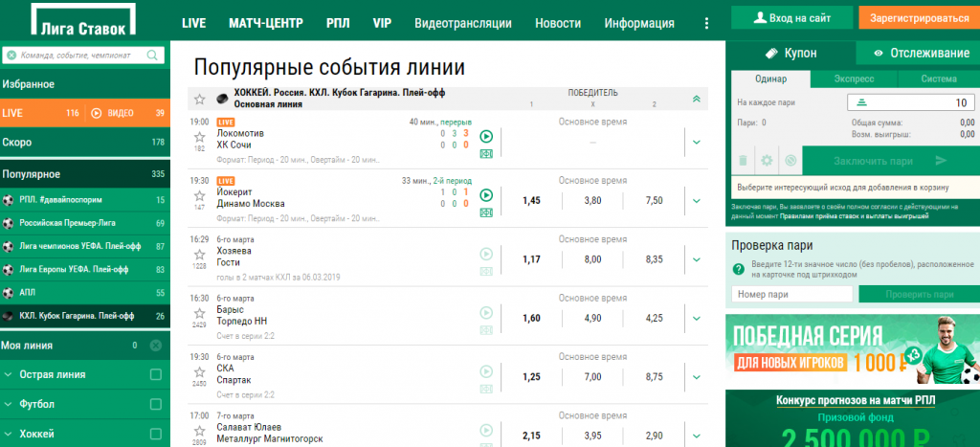The width and height of the screenshot is (980, 447).
Task: Open the VIP header menu
Action: [382, 24]
